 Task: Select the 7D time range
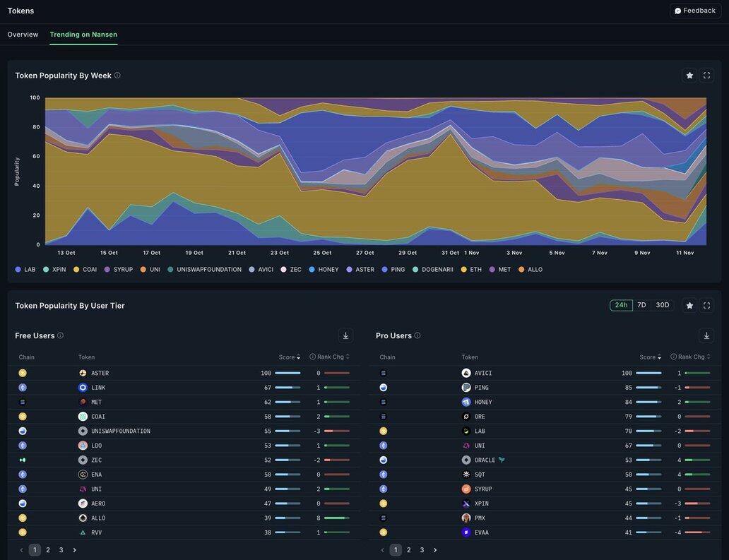(x=641, y=305)
